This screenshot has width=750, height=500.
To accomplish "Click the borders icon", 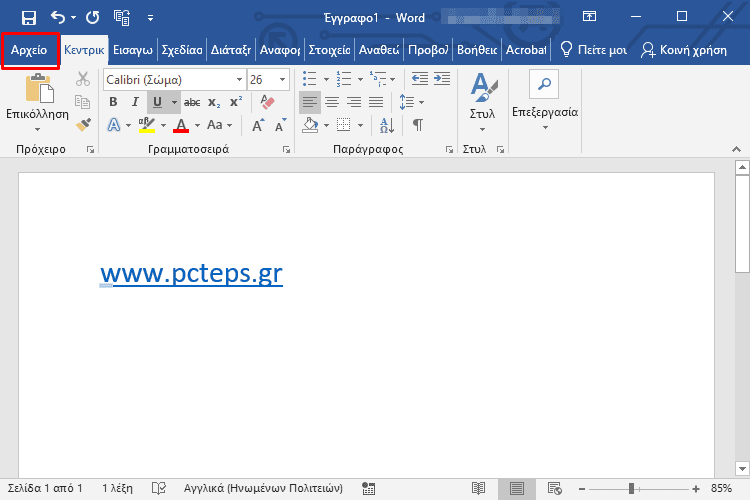I will coord(343,125).
